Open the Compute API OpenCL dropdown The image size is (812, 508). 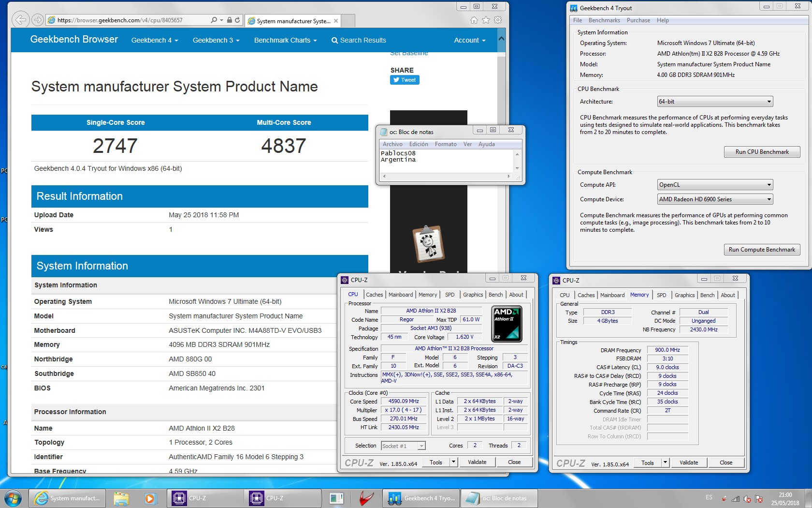click(715, 185)
